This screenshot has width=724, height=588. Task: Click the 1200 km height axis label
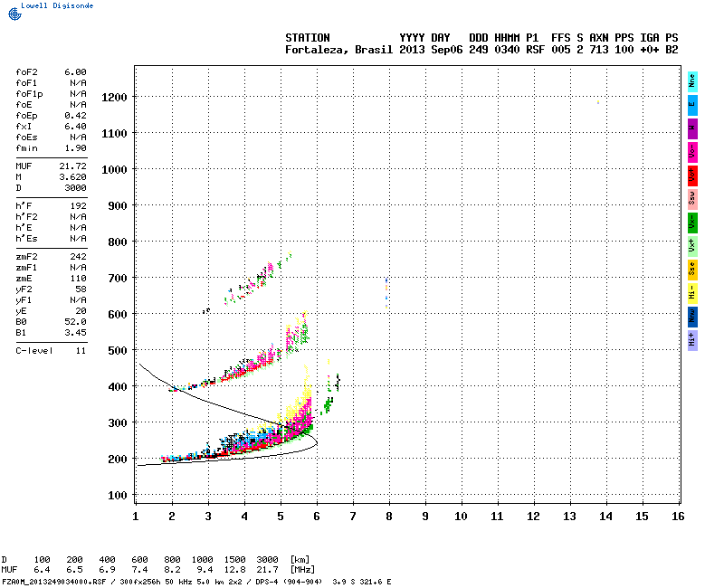[115, 98]
